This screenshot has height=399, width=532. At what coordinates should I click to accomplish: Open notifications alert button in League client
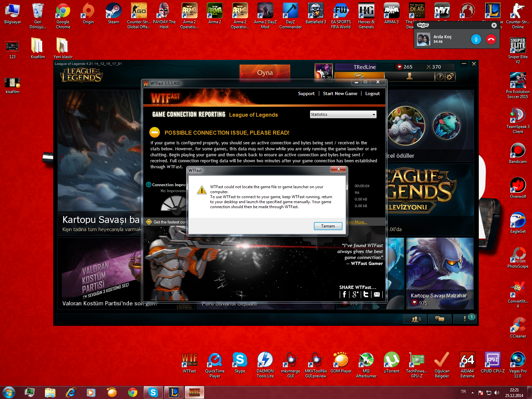465,319
